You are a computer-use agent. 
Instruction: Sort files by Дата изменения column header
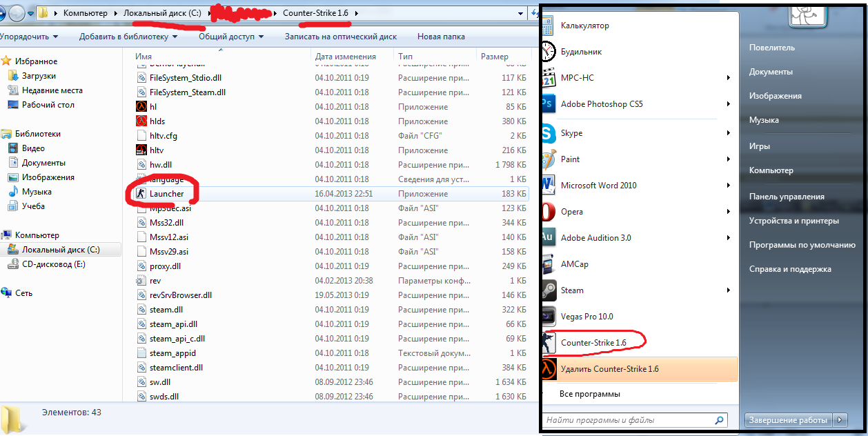[x=352, y=57]
